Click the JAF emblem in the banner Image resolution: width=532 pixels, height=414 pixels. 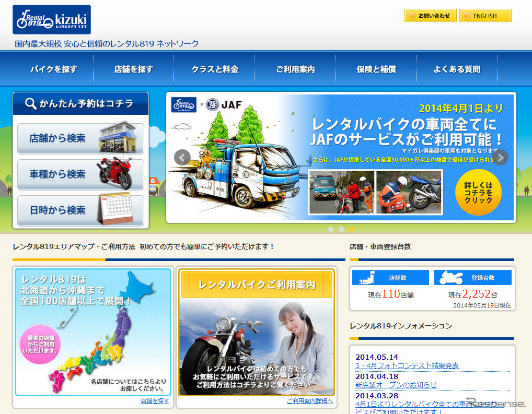[213, 104]
